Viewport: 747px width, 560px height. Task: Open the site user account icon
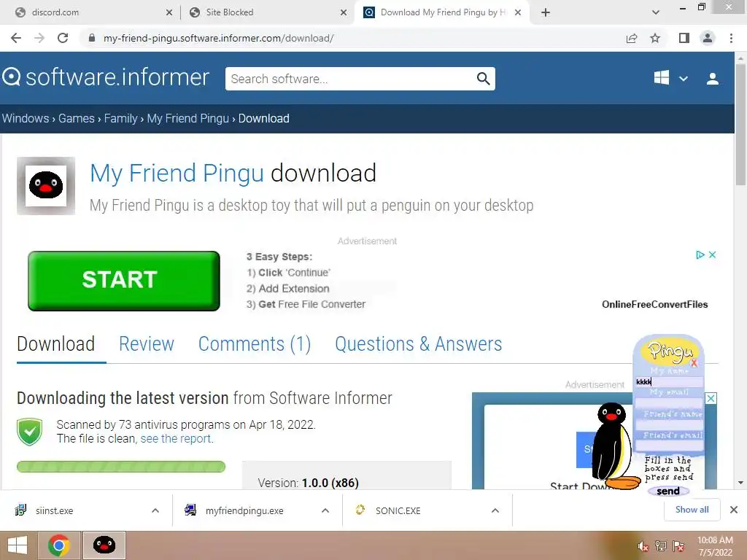[x=713, y=79]
